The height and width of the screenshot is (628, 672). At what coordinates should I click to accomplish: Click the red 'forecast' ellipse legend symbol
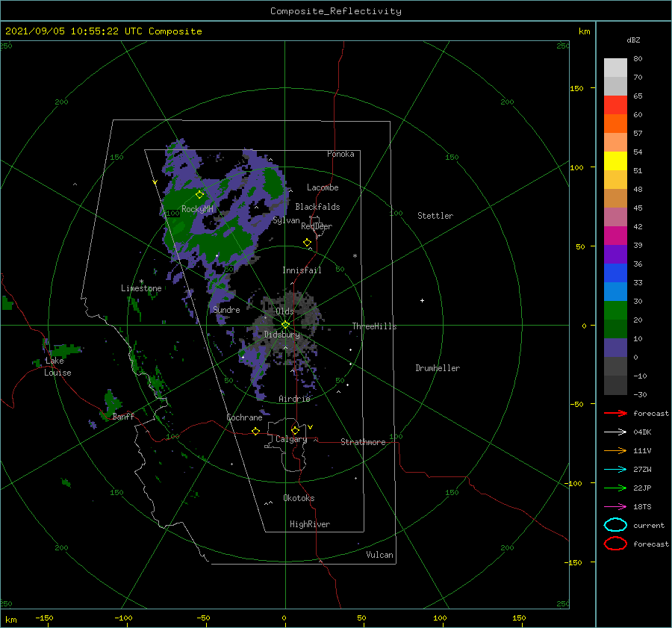615,543
